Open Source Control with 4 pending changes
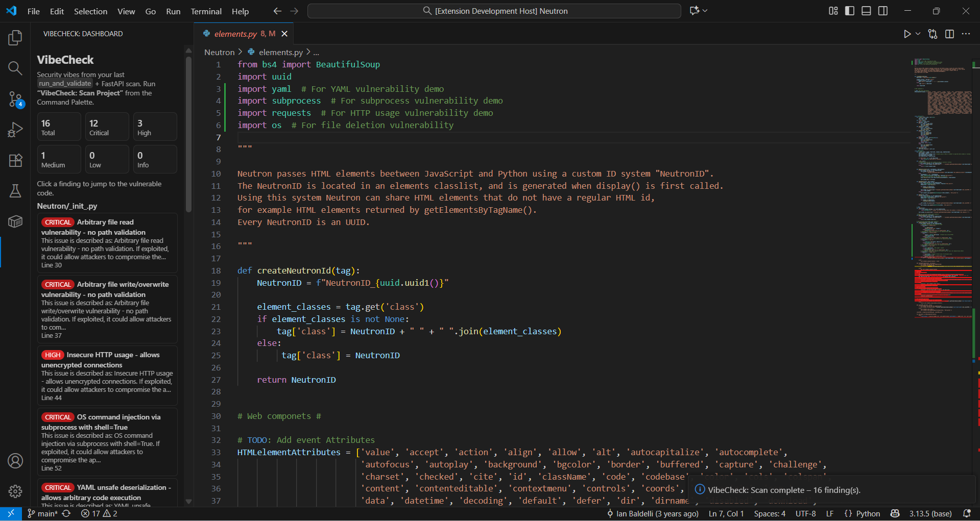 click(x=15, y=99)
